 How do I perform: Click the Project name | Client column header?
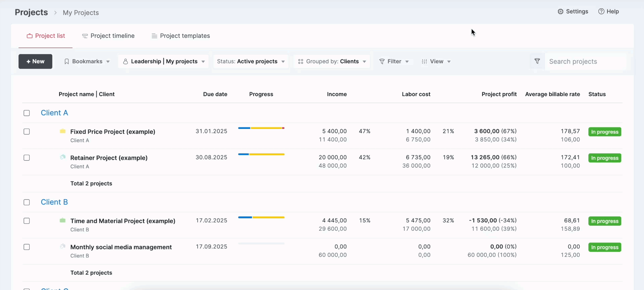pyautogui.click(x=87, y=94)
